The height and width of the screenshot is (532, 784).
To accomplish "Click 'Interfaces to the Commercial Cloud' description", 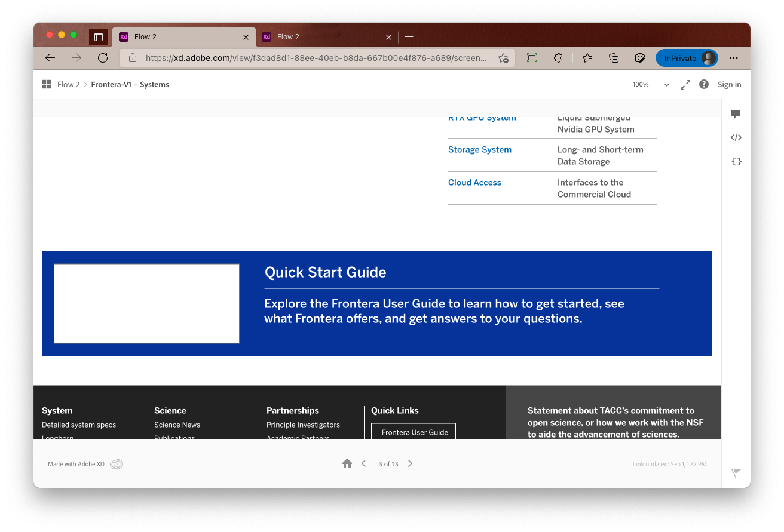I will pos(594,189).
